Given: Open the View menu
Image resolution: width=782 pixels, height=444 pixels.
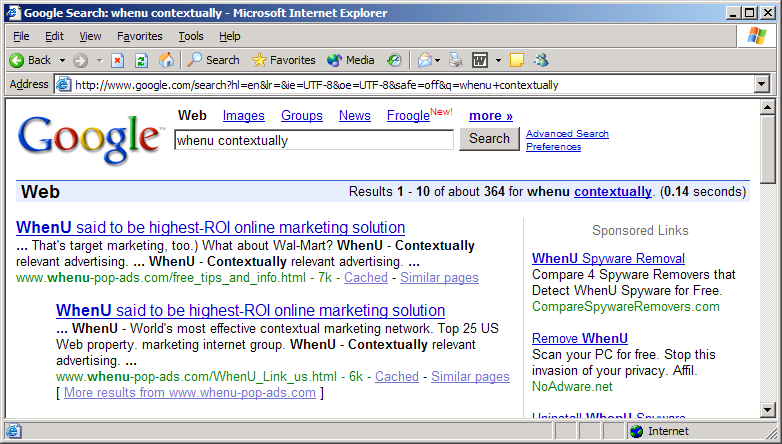Looking at the screenshot, I should (x=90, y=36).
